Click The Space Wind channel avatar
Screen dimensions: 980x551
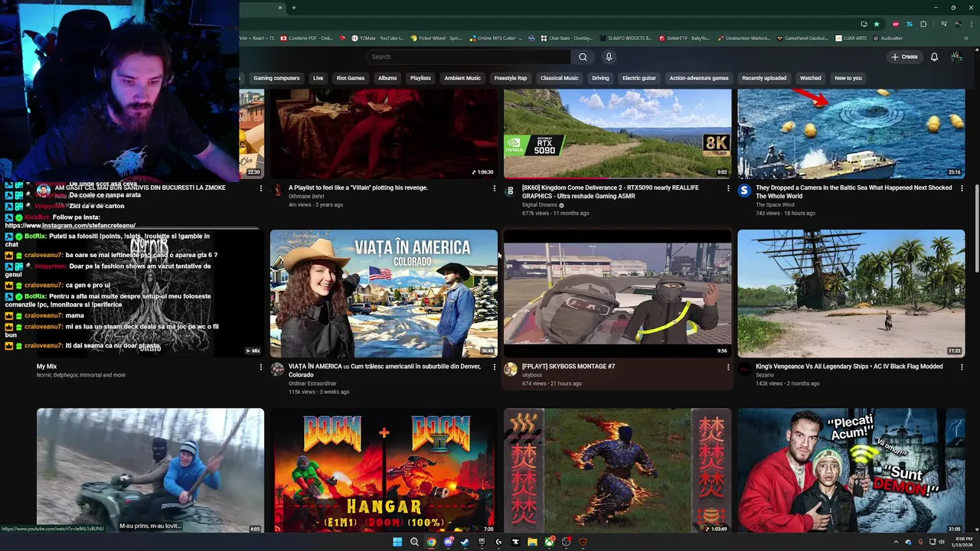pos(744,191)
